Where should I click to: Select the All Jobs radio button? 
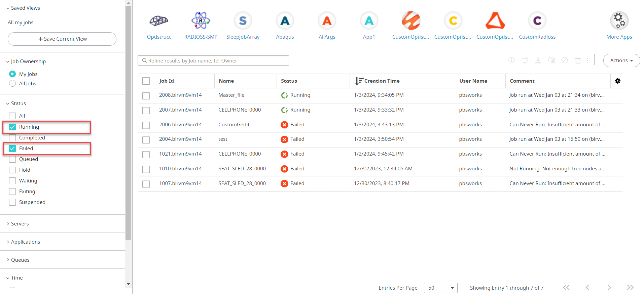pos(12,84)
